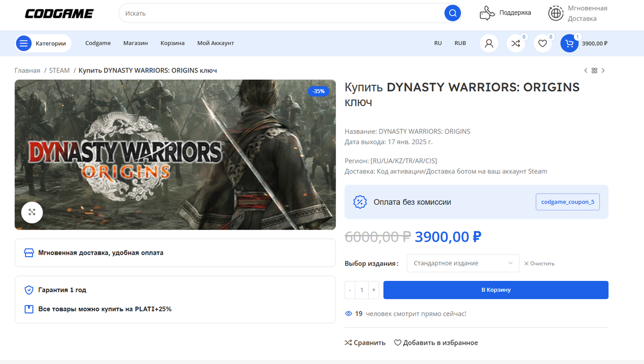
Task: Open the RUB currency selector
Action: 460,43
